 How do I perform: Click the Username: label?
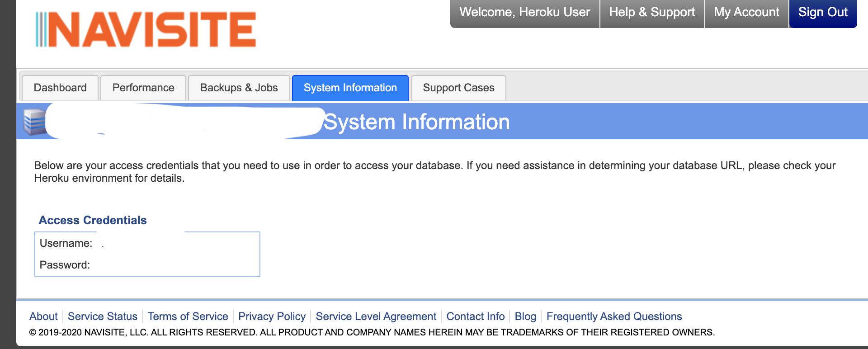pos(66,243)
